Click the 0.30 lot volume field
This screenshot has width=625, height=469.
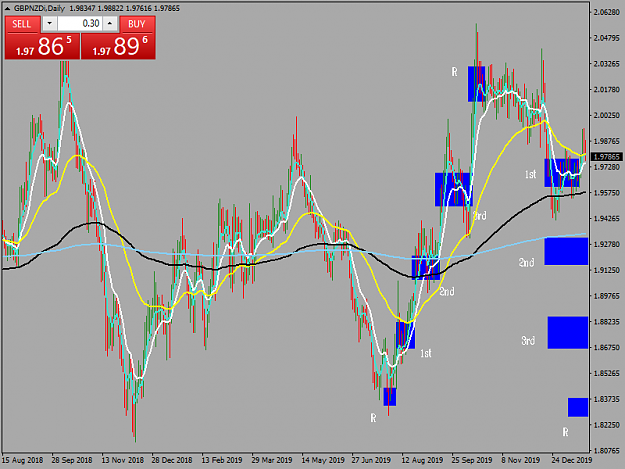(80, 24)
